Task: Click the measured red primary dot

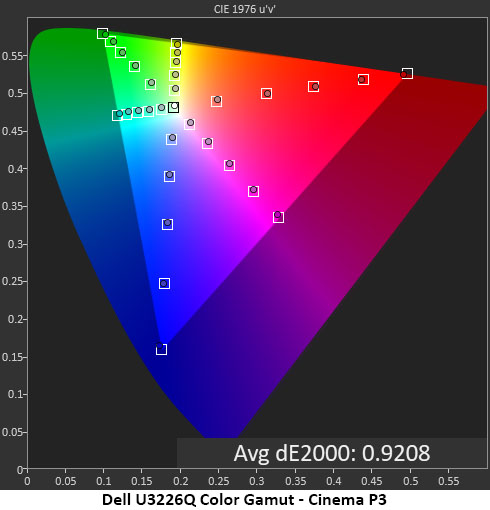Action: [404, 75]
